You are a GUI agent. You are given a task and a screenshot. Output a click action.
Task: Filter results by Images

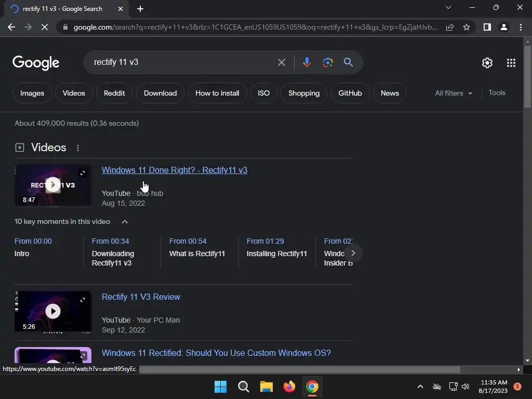pyautogui.click(x=32, y=93)
